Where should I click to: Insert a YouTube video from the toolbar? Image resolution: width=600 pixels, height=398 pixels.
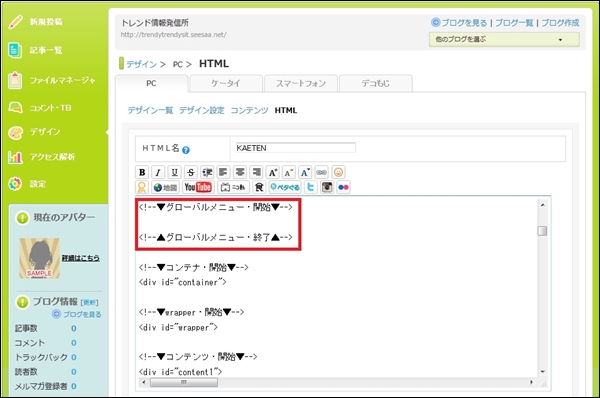(197, 187)
